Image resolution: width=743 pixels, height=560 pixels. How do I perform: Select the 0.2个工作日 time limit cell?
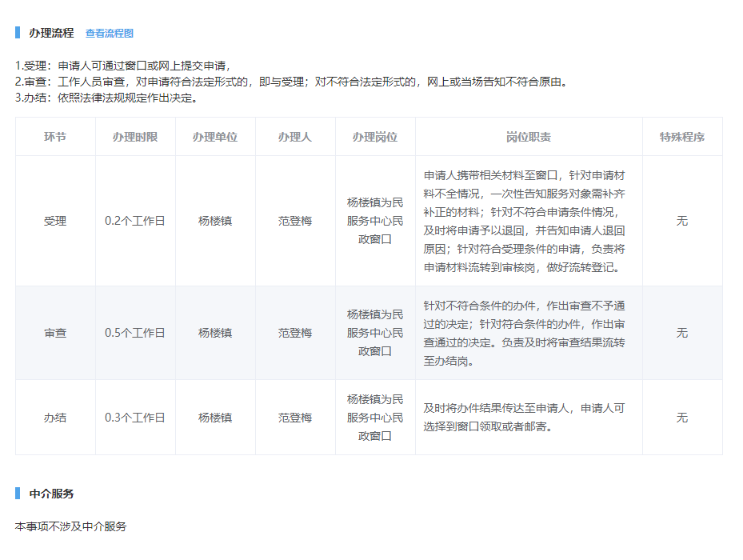coord(135,221)
